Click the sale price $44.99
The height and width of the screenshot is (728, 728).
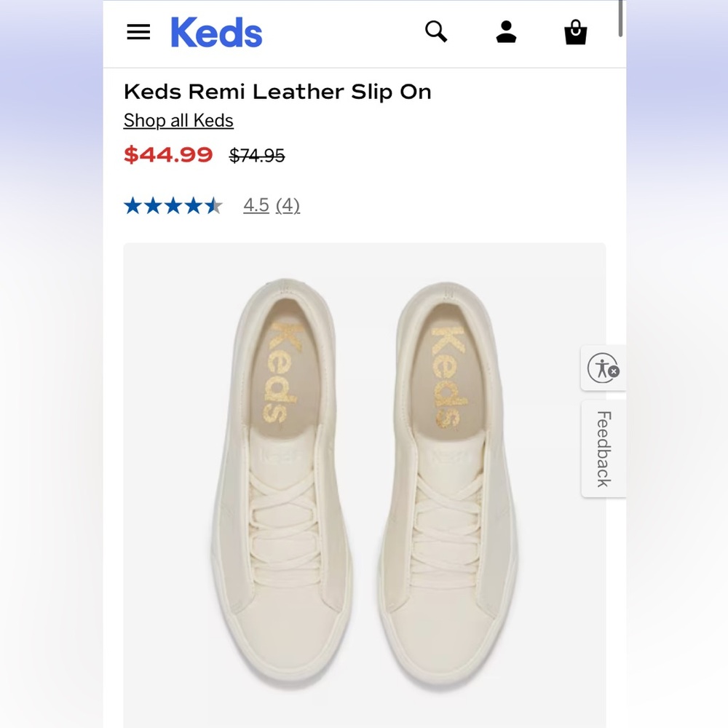(x=168, y=155)
